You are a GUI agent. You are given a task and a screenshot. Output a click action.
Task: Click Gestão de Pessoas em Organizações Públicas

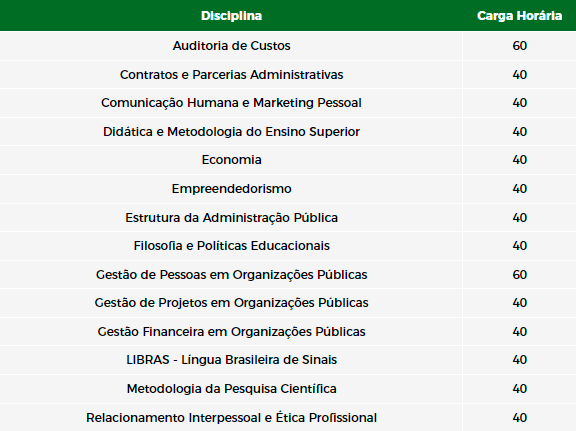click(231, 275)
